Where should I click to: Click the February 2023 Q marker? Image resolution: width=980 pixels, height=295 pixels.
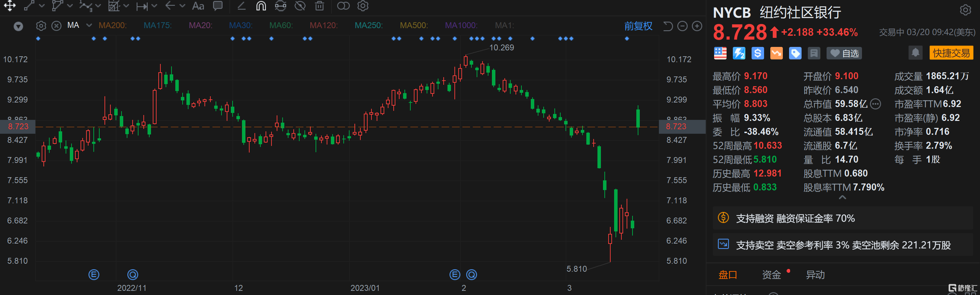[x=471, y=274]
